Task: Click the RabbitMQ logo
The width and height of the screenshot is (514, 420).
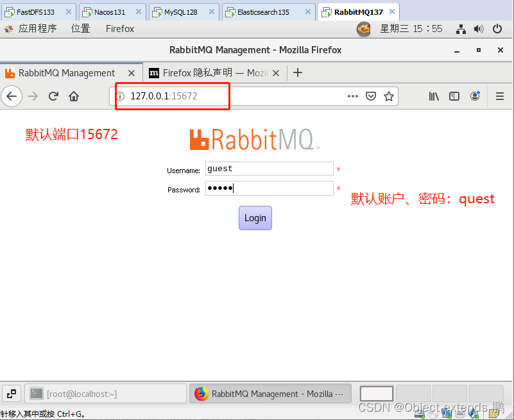Action: 255,140
